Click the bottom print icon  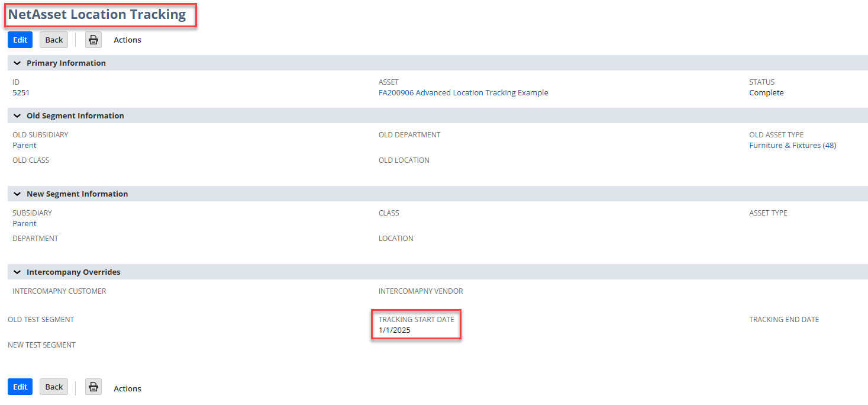93,387
